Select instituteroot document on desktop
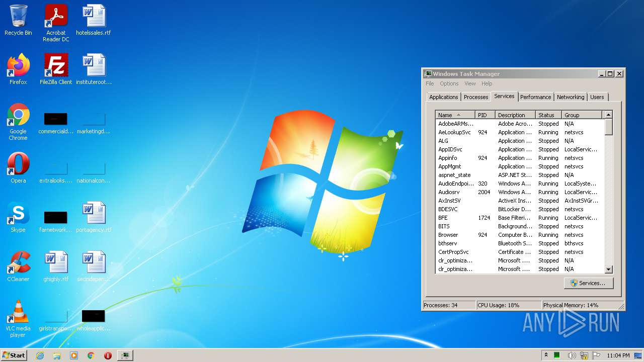 point(94,69)
